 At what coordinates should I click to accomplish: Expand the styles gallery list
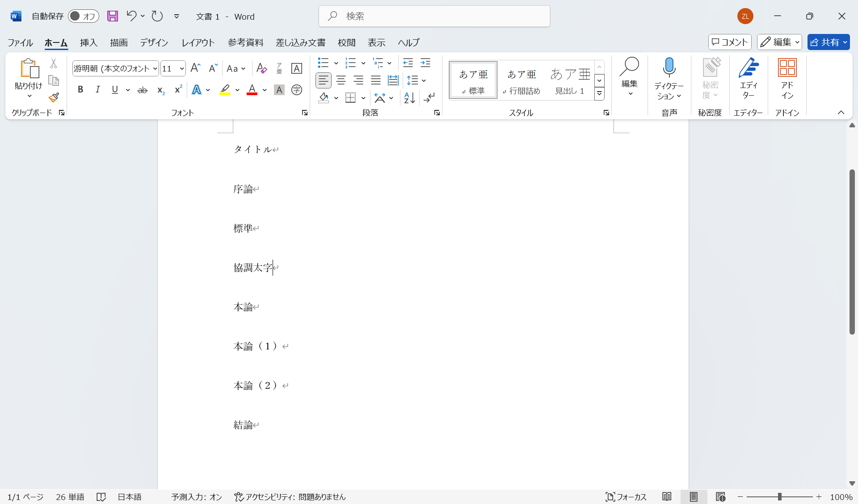[x=599, y=94]
